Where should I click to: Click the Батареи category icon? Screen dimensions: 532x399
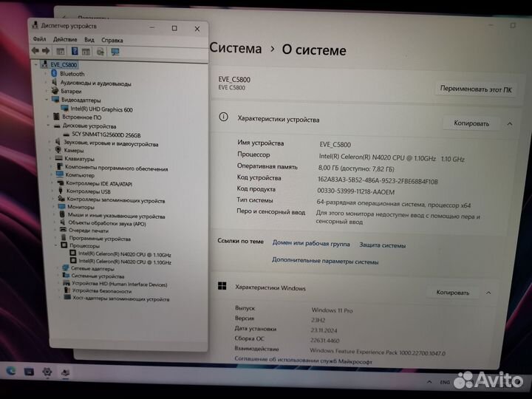(55, 91)
